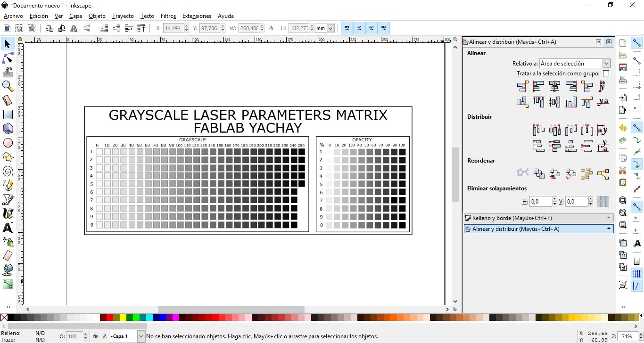Viewport: 644px width, 343px height.
Task: Expand 'Relleno y borde' panel
Action: point(538,218)
